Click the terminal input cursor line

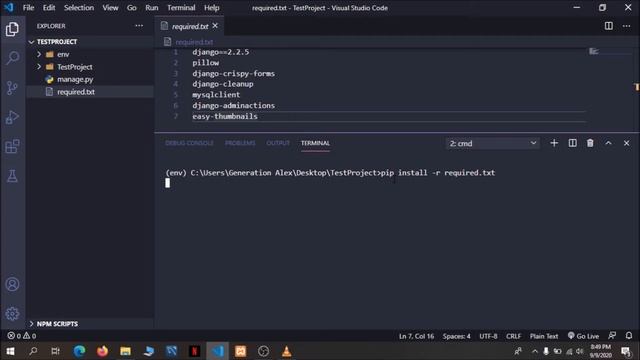[x=167, y=183]
